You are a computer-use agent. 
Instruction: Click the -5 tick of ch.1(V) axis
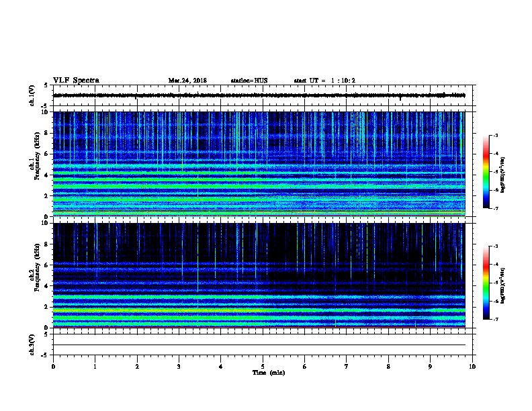point(45,106)
